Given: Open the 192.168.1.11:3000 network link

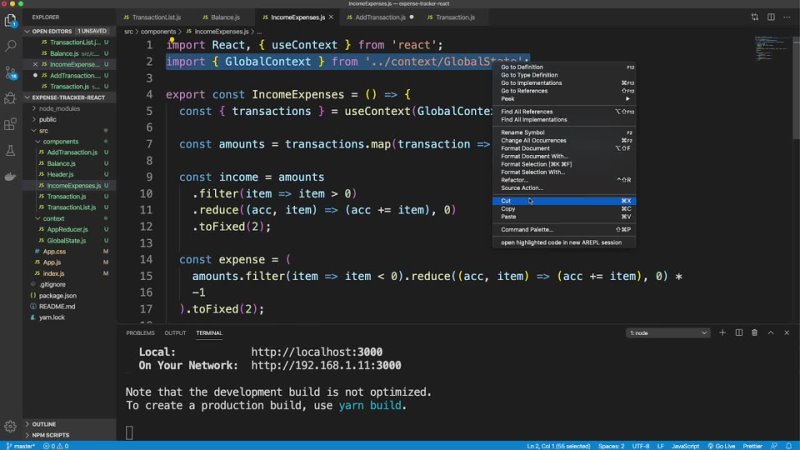Looking at the screenshot, I should point(326,365).
